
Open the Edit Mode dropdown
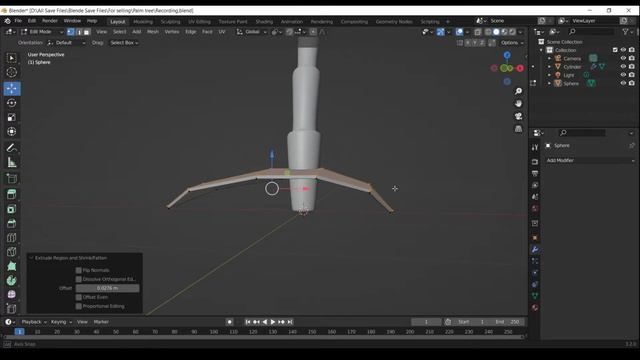coord(42,32)
